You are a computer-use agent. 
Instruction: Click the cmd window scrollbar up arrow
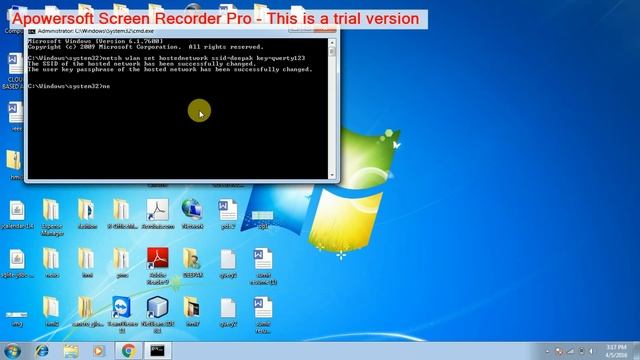[x=332, y=42]
